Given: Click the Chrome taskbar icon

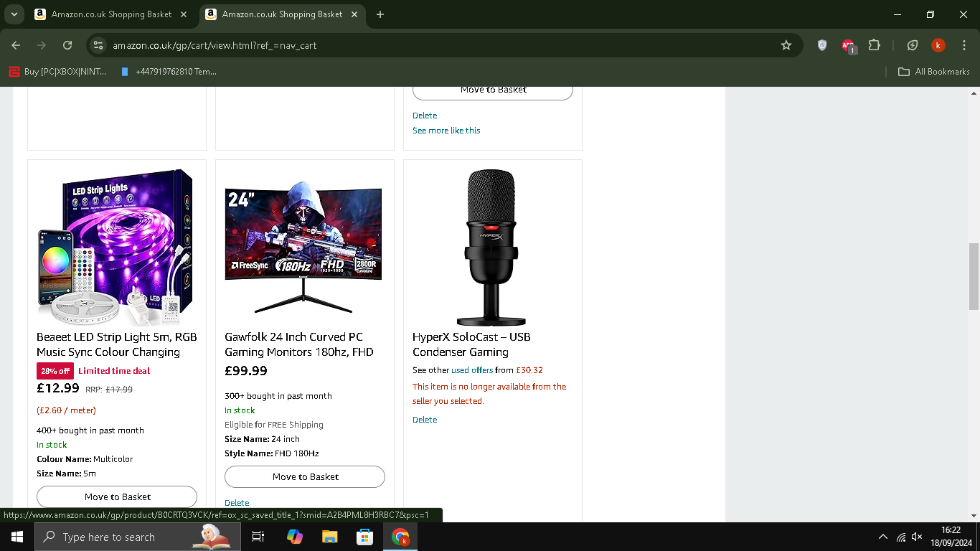Looking at the screenshot, I should click(400, 537).
